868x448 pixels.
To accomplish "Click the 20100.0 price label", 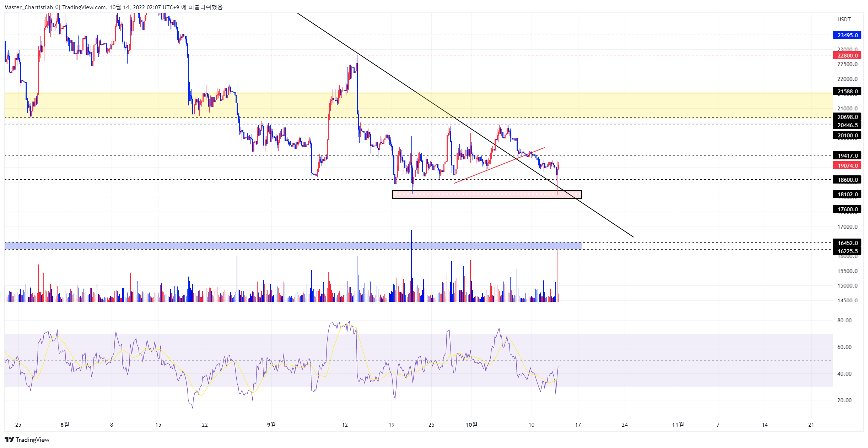I will click(x=847, y=135).
